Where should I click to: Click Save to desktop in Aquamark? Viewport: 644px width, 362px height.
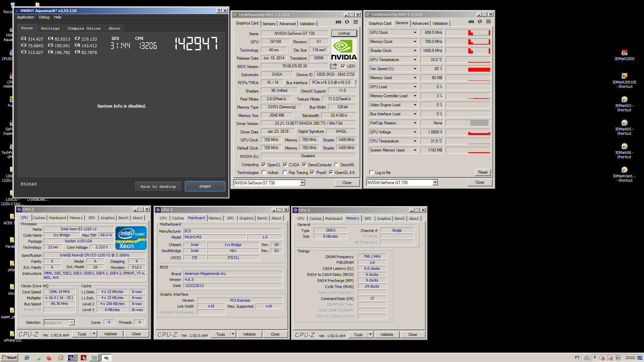(x=158, y=186)
